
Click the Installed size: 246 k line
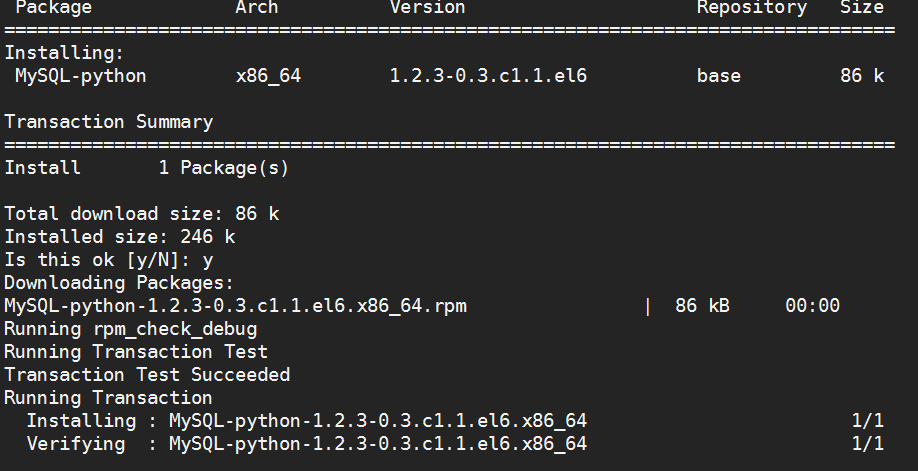coord(120,237)
